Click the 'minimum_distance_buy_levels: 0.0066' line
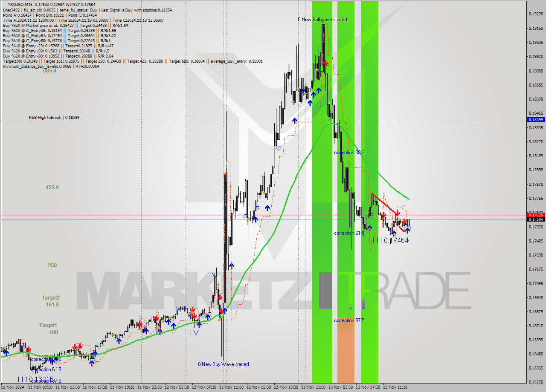Image resolution: width=546 pixels, height=392 pixels. point(51,66)
